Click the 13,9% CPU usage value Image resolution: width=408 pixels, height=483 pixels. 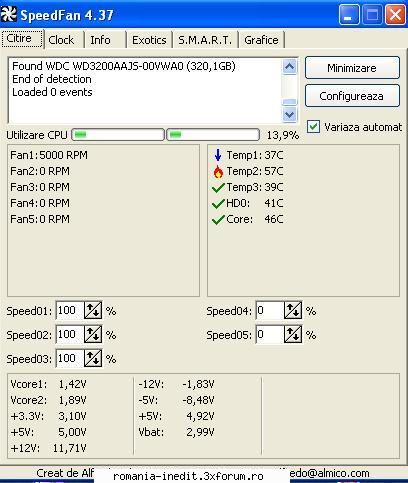coord(283,135)
